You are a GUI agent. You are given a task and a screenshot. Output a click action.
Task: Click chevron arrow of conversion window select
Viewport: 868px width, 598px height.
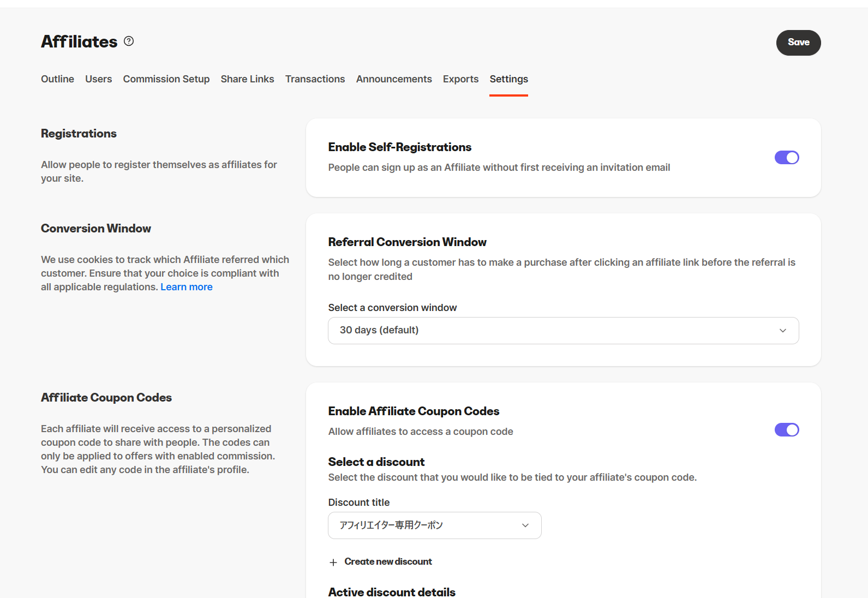pos(782,331)
